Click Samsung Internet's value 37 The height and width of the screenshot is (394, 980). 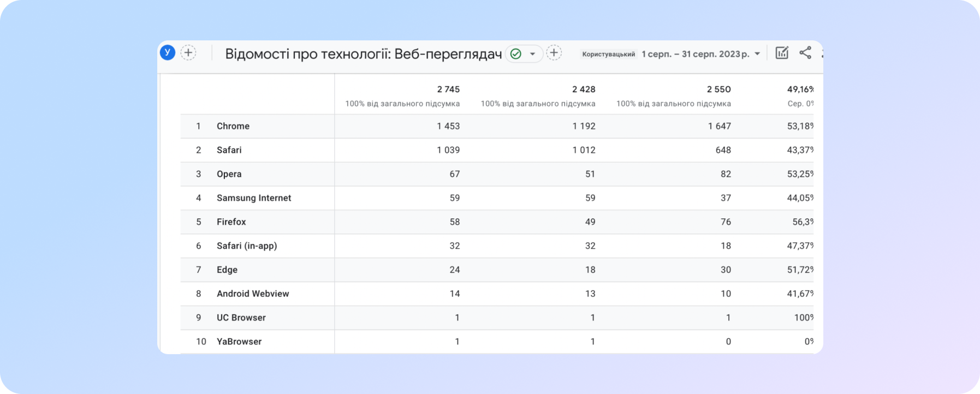tap(726, 198)
